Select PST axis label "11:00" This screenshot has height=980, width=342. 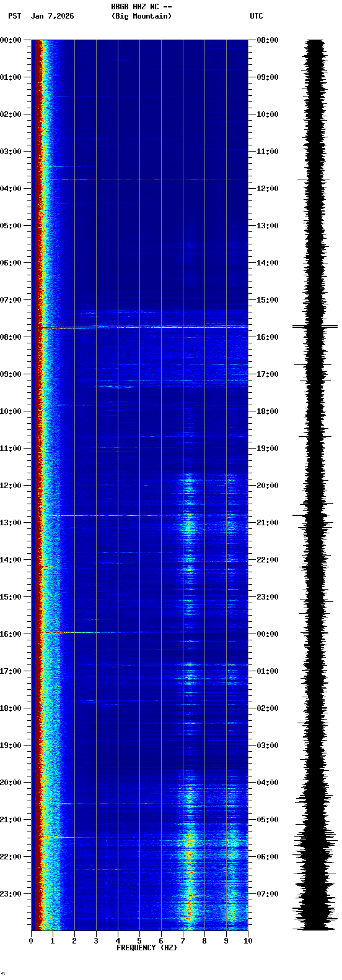(11, 449)
